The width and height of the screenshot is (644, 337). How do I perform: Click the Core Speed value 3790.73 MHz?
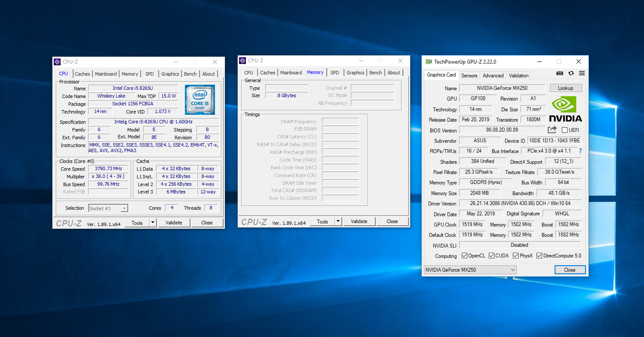tap(108, 168)
